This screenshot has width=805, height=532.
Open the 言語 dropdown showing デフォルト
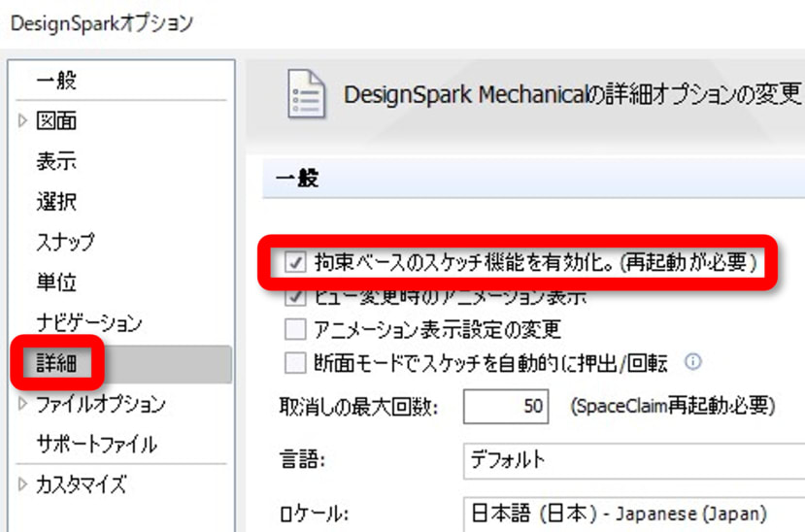pyautogui.click(x=634, y=460)
